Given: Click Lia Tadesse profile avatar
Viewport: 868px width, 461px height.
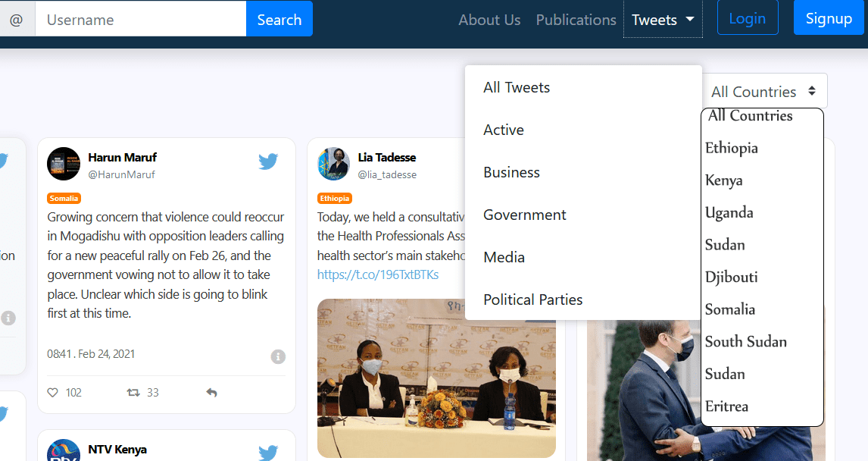Looking at the screenshot, I should (x=334, y=164).
